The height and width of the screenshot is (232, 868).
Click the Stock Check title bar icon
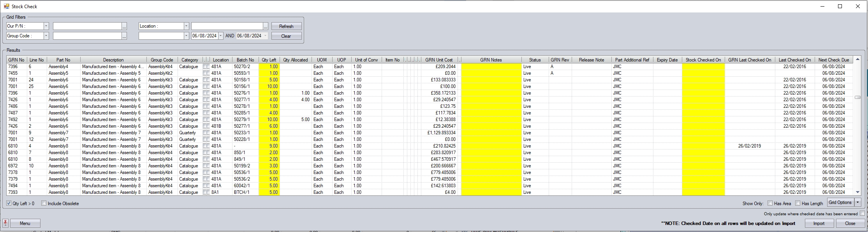pyautogui.click(x=7, y=6)
